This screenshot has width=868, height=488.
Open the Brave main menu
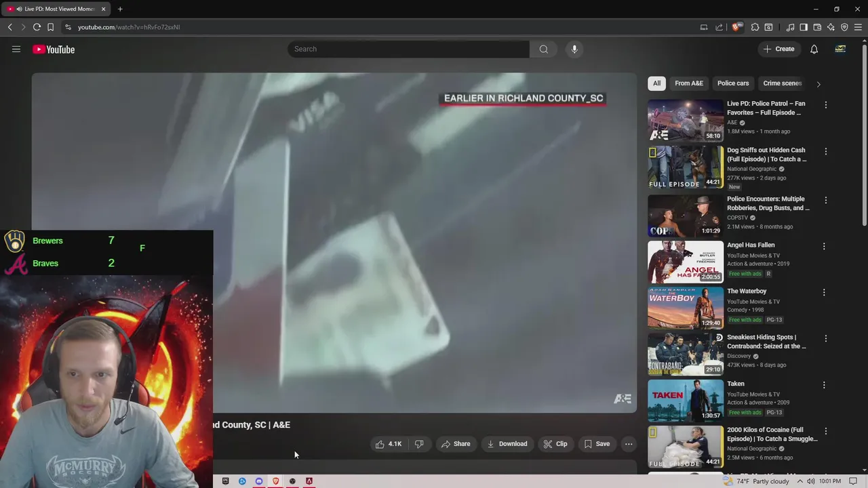pos(858,27)
